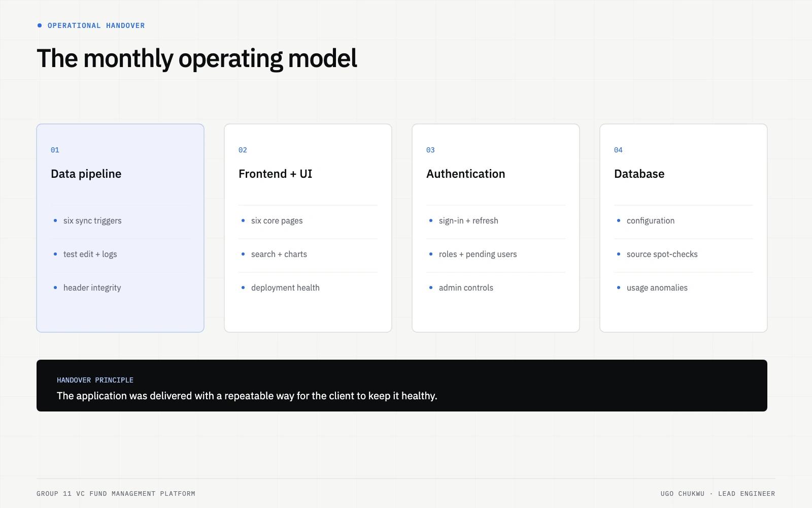Viewport: 812px width, 508px height.
Task: Click the 'usage anomalies' item
Action: click(x=657, y=288)
